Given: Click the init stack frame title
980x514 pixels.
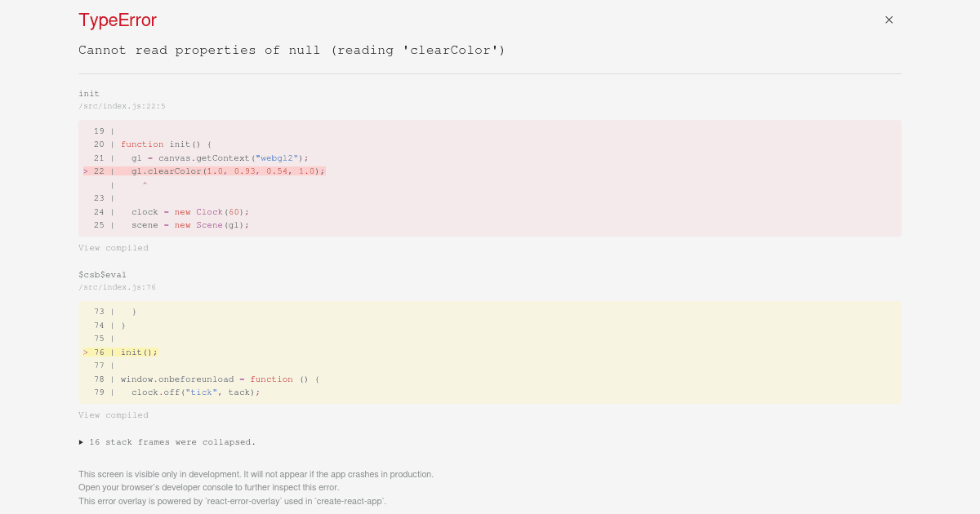Looking at the screenshot, I should point(89,93).
